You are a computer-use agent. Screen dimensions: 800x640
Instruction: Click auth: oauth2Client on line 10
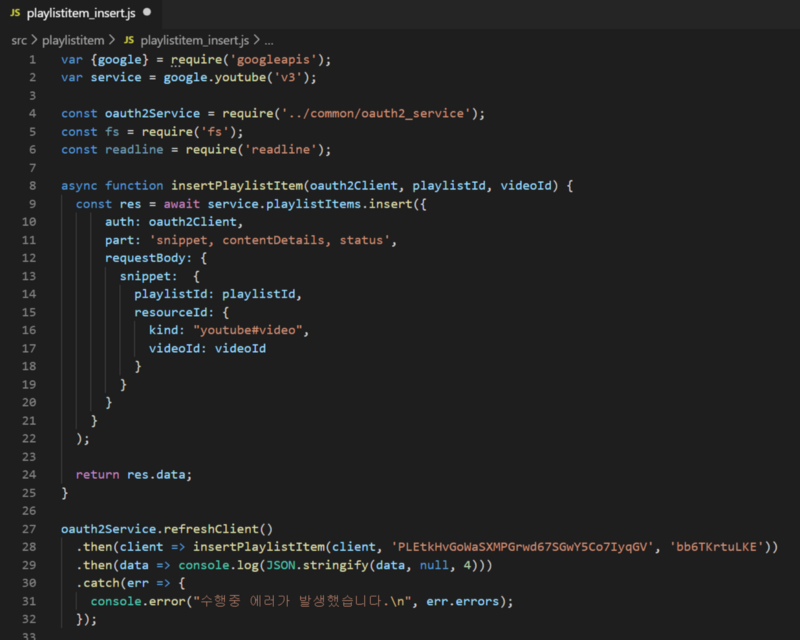click(170, 222)
